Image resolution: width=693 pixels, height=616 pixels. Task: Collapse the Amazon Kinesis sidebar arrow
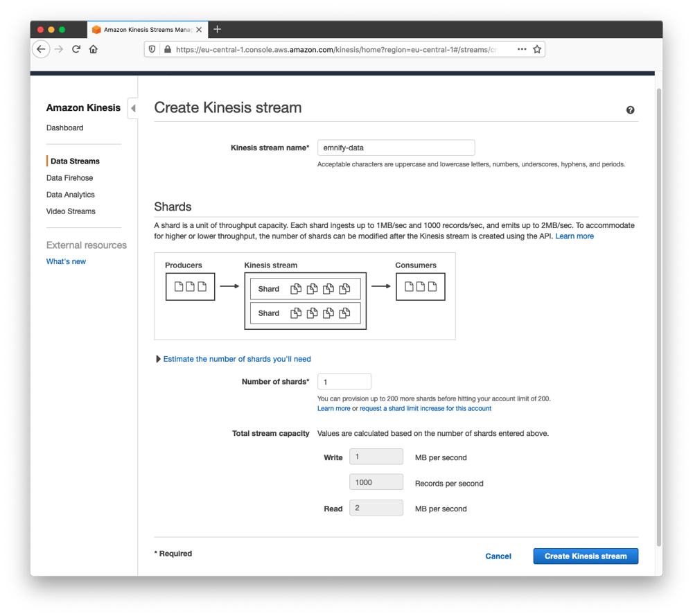133,108
